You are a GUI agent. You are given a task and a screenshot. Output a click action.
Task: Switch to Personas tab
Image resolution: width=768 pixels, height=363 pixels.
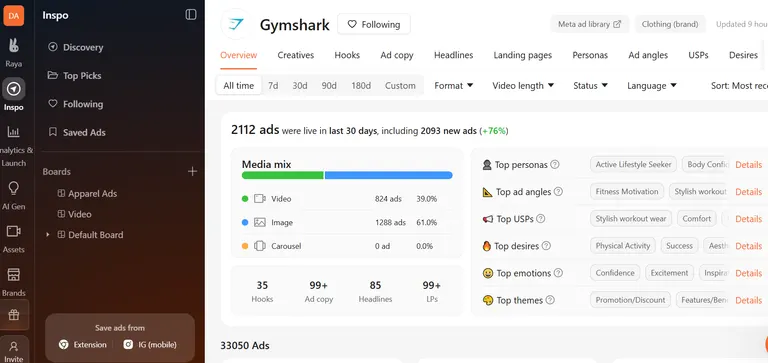coord(590,55)
